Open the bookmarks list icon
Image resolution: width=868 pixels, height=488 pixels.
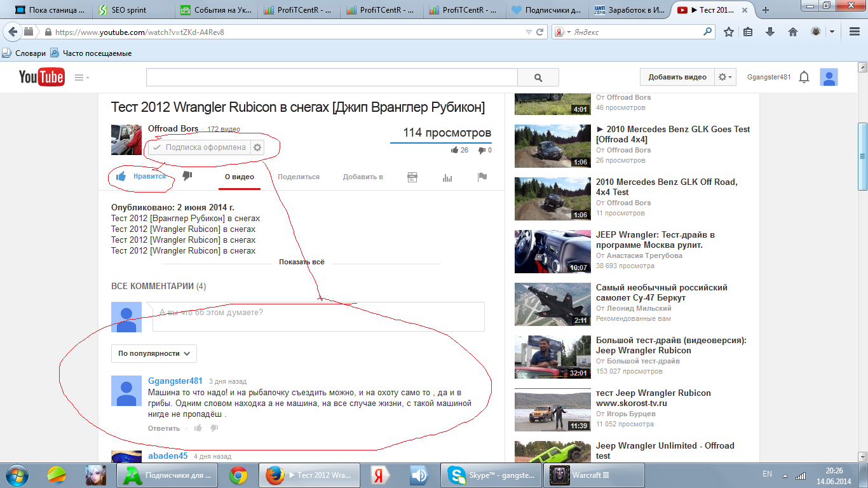click(x=749, y=32)
